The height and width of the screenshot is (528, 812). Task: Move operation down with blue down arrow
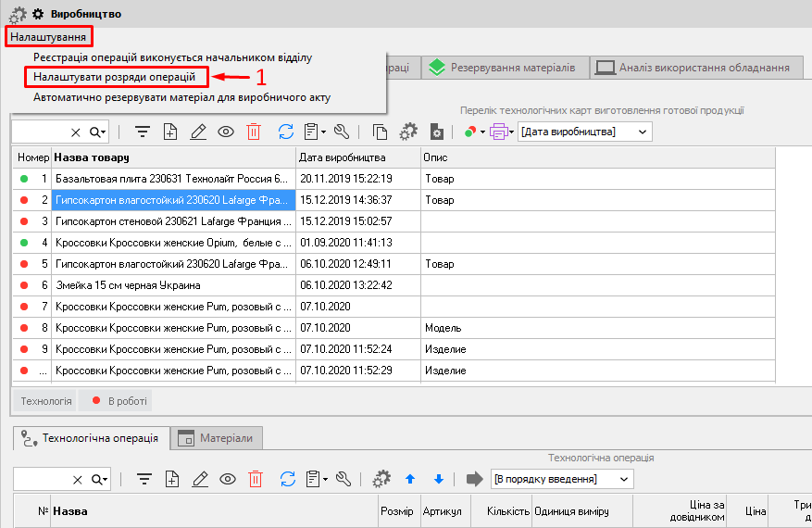coord(439,479)
